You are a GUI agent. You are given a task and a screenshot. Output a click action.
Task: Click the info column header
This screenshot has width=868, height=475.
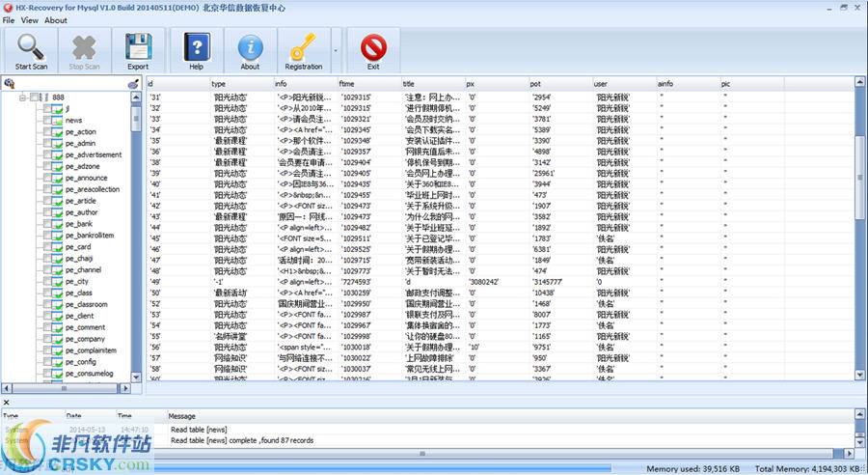pyautogui.click(x=305, y=84)
